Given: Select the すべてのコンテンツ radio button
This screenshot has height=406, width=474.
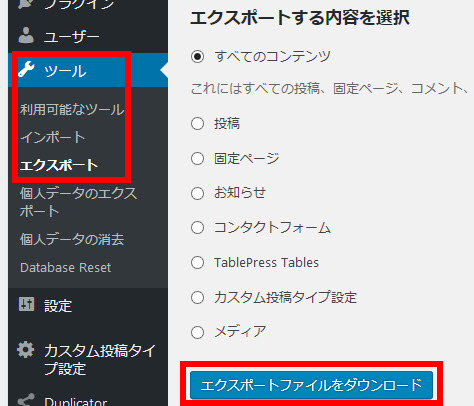Looking at the screenshot, I should pyautogui.click(x=198, y=56).
